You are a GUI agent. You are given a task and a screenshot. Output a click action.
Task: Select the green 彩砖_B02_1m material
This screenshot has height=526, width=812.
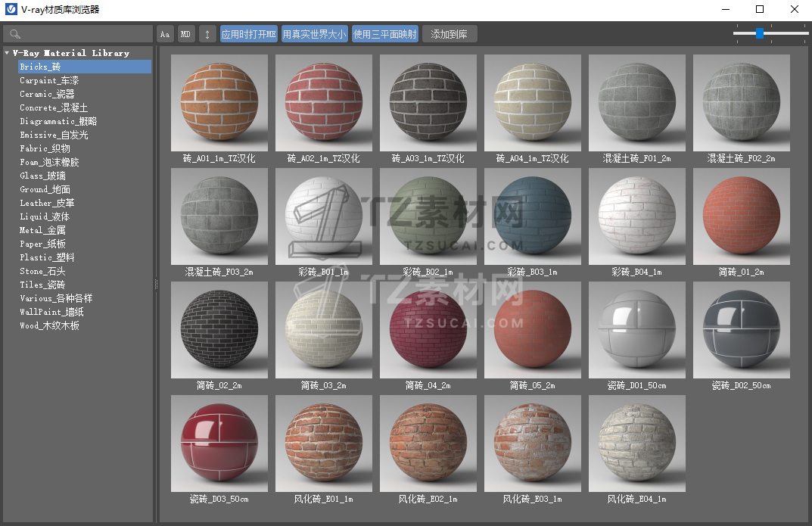click(428, 216)
